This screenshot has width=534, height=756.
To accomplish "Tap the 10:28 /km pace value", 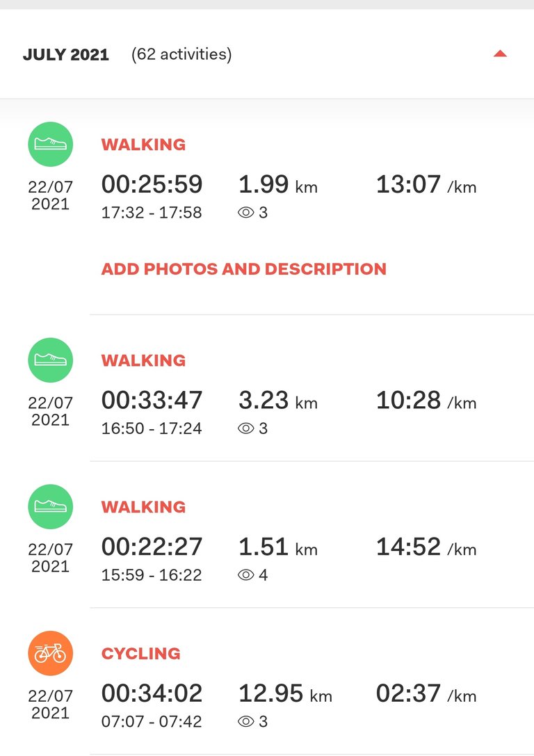I will pyautogui.click(x=426, y=401).
